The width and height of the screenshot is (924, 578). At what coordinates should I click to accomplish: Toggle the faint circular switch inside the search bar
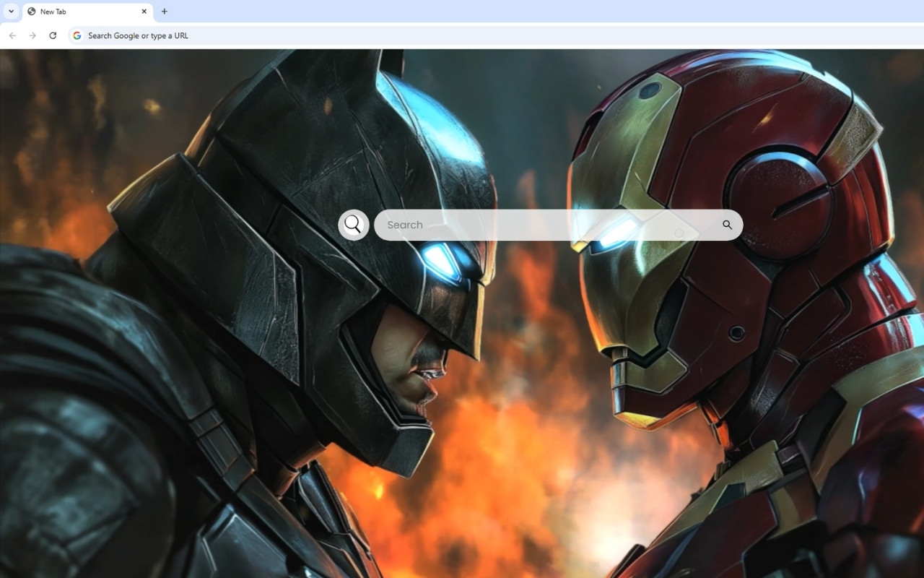point(679,233)
